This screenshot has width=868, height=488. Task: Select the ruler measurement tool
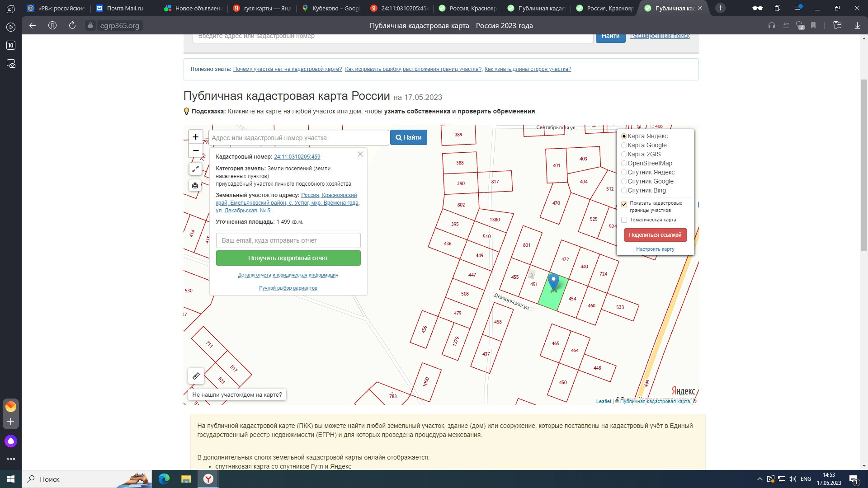point(196,376)
